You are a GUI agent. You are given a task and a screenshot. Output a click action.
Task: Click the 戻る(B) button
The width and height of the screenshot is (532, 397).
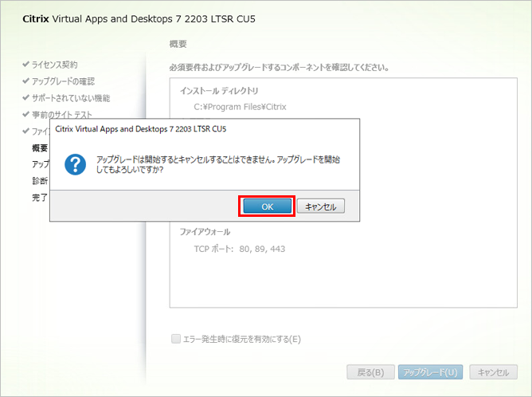tap(370, 372)
